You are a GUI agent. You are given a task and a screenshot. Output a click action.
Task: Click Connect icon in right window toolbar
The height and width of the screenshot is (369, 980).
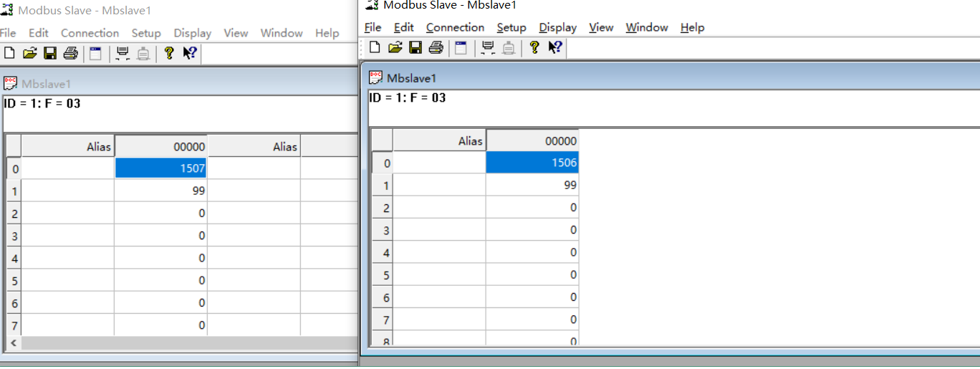click(x=488, y=47)
